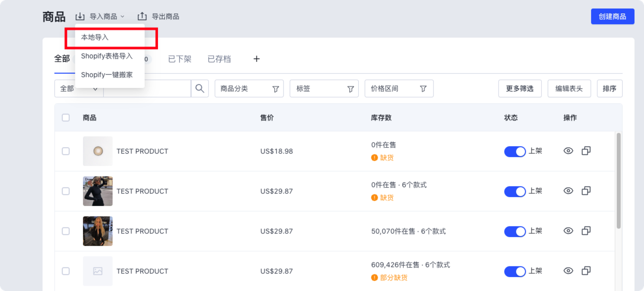Viewport: 644px width, 291px height.
Task: Open the contact lens product thumbnail
Action: point(98,151)
